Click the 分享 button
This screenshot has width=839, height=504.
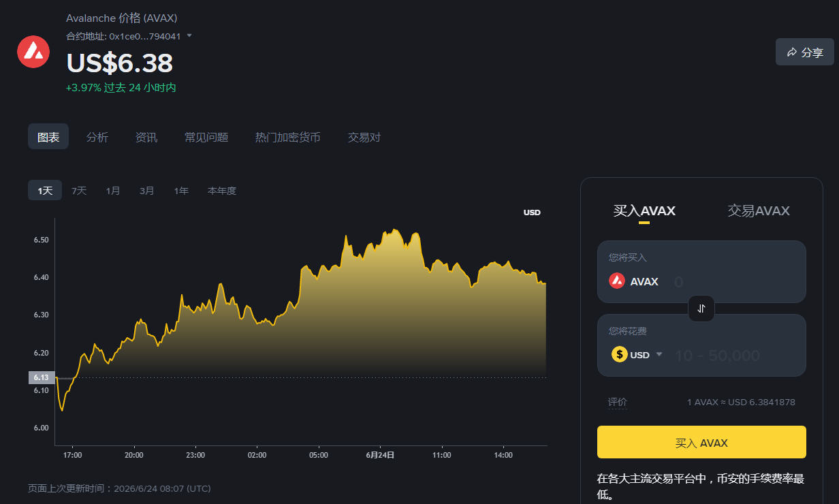pos(805,52)
